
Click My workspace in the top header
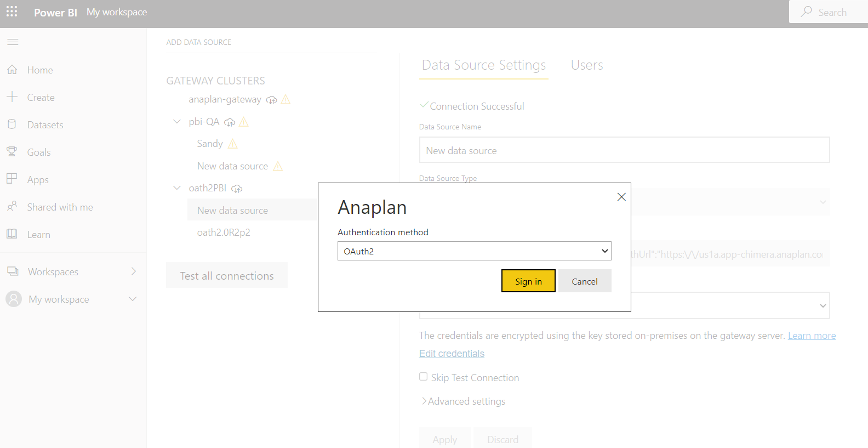[117, 12]
